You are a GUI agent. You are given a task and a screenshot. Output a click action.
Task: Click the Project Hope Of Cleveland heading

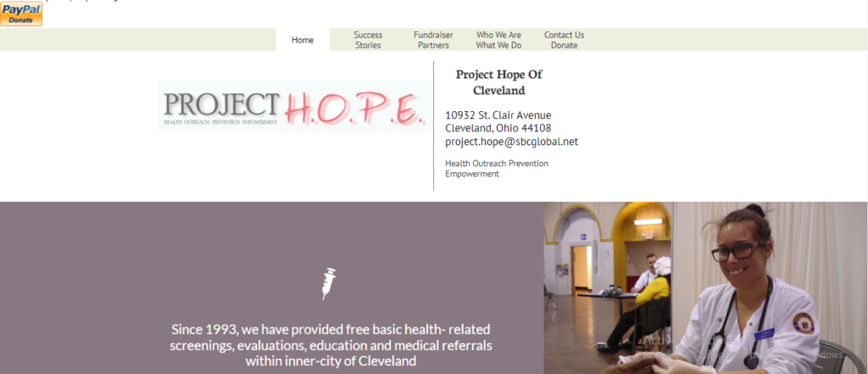coord(498,82)
